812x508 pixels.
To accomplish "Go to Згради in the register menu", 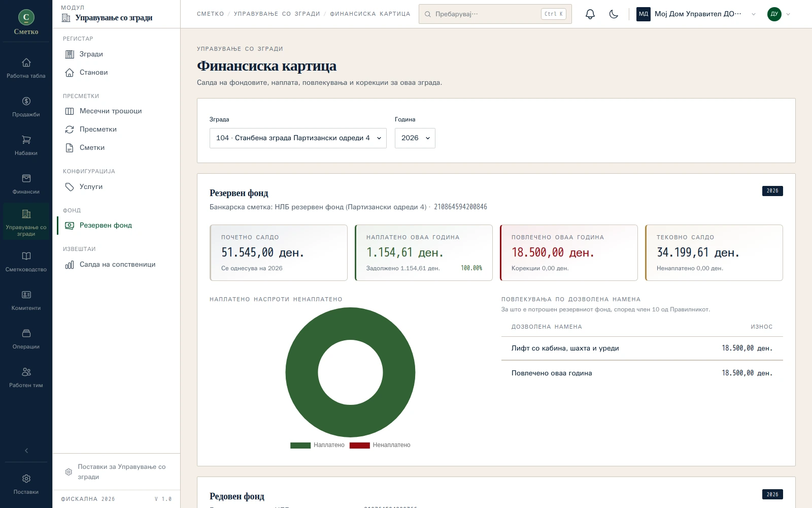I will (x=117, y=54).
